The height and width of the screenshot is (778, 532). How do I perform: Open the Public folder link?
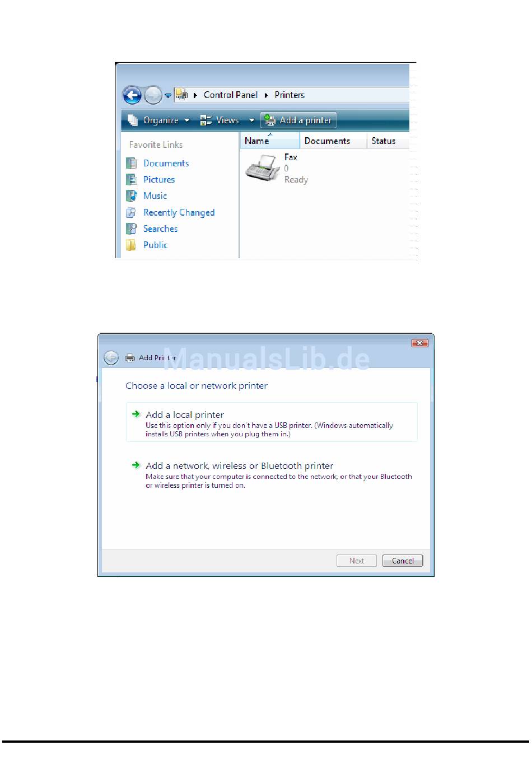(155, 245)
